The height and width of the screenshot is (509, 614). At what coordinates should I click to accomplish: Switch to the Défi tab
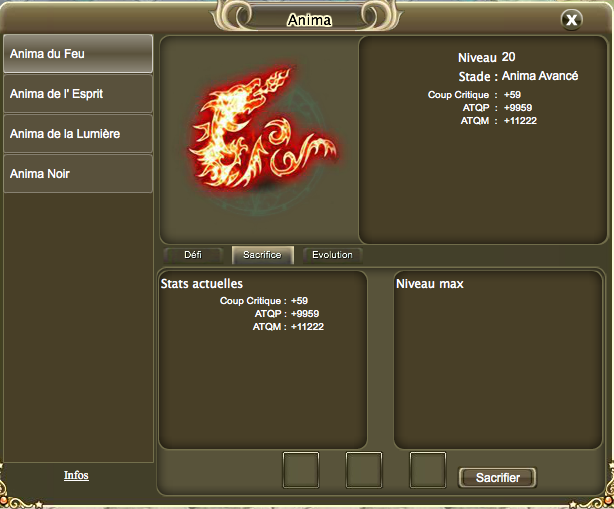(x=193, y=255)
